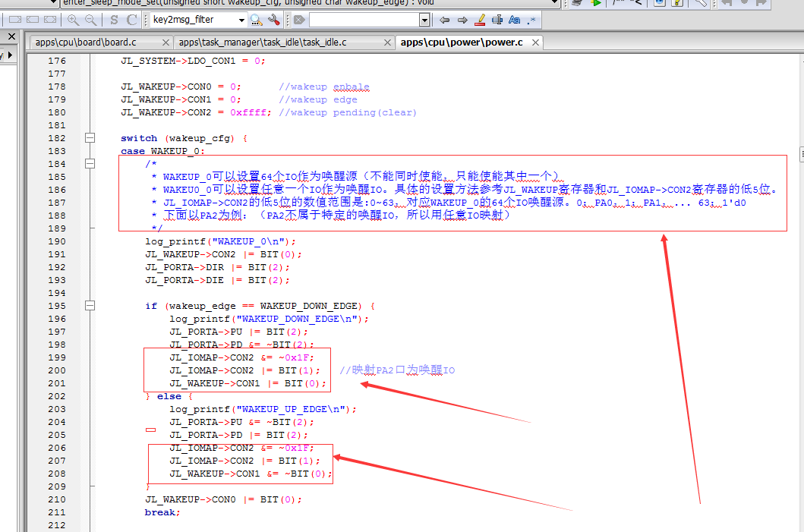Collapse the comment block at line 184

90,163
